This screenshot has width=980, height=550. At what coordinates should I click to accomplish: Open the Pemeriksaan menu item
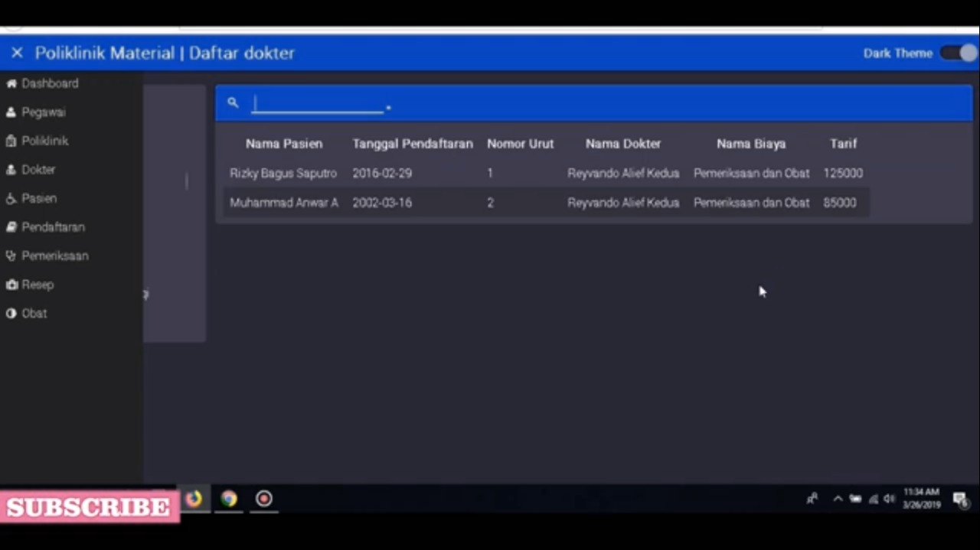54,256
